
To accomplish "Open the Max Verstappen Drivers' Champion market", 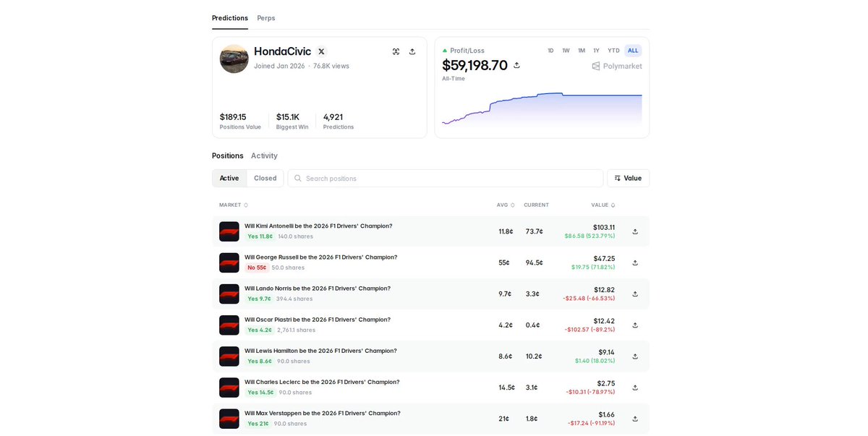I will click(323, 413).
